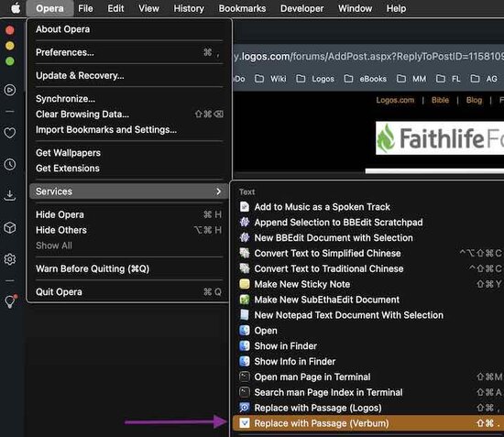Image resolution: width=504 pixels, height=437 pixels.
Task: Open Extensions cube icon in sidebar
Action: pos(10,228)
